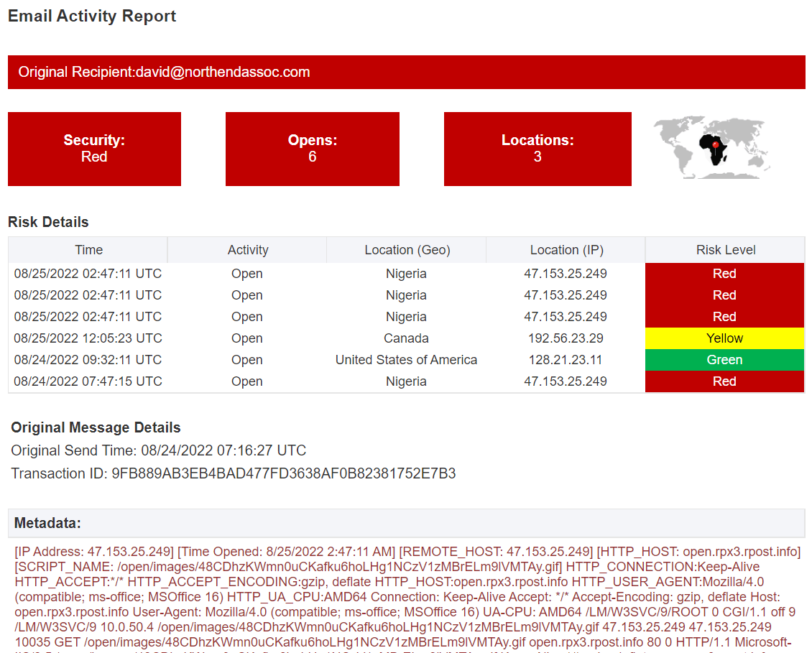
Task: Click IP address 128.21.23.11 in the table
Action: 566,359
